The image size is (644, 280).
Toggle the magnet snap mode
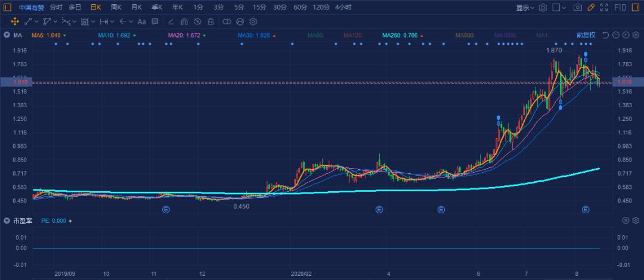click(184, 21)
